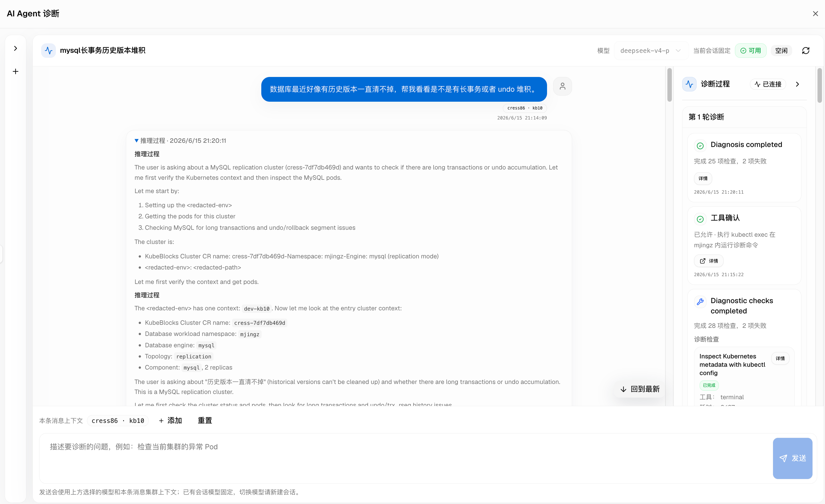Add context with the + 添加 button
Viewport: 825px width, 504px height.
click(x=170, y=421)
